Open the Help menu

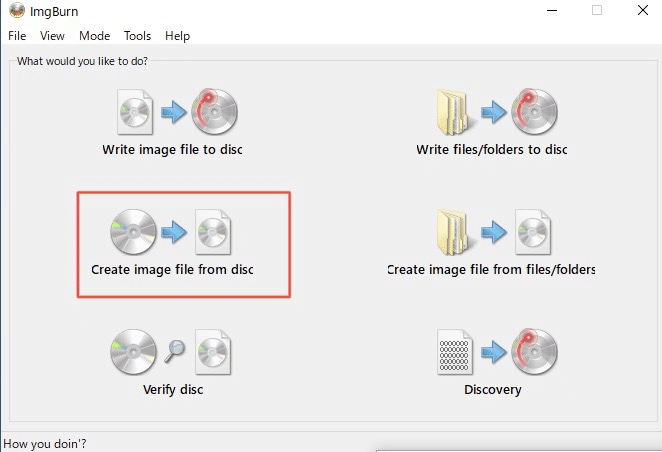[x=177, y=36]
